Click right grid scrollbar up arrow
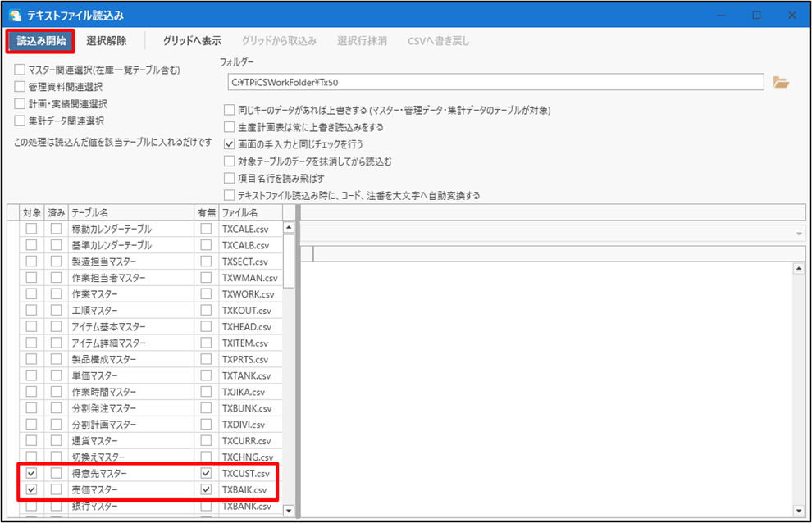The width and height of the screenshot is (812, 523). tap(799, 268)
